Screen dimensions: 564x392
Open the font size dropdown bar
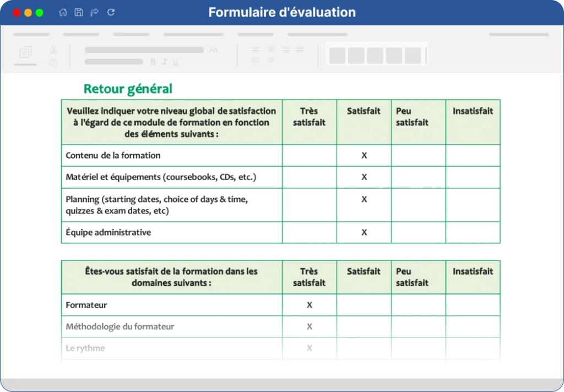114,62
